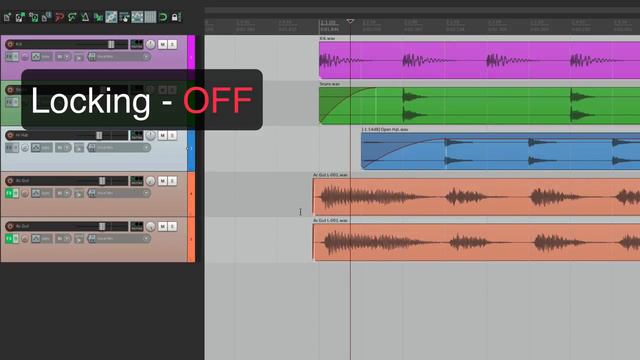Select the green Snare.wav media item
The width and height of the screenshot is (640, 360).
pos(479,105)
